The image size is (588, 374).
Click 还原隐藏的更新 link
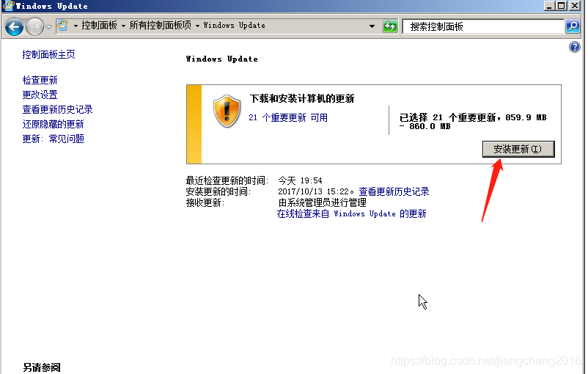53,124
